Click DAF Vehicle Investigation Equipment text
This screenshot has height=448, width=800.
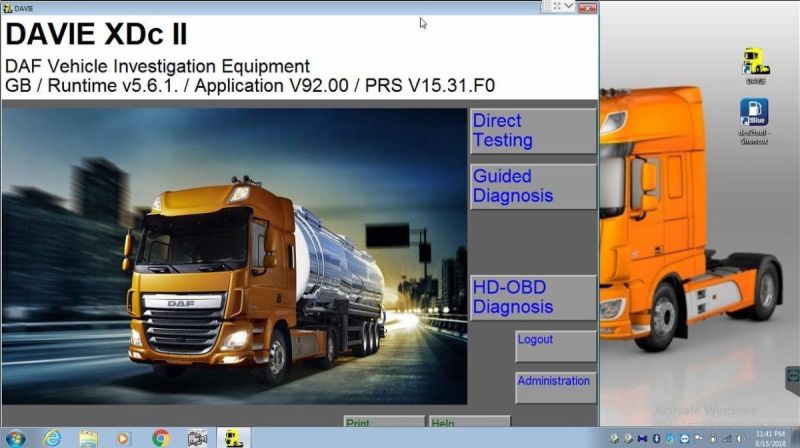[x=157, y=66]
